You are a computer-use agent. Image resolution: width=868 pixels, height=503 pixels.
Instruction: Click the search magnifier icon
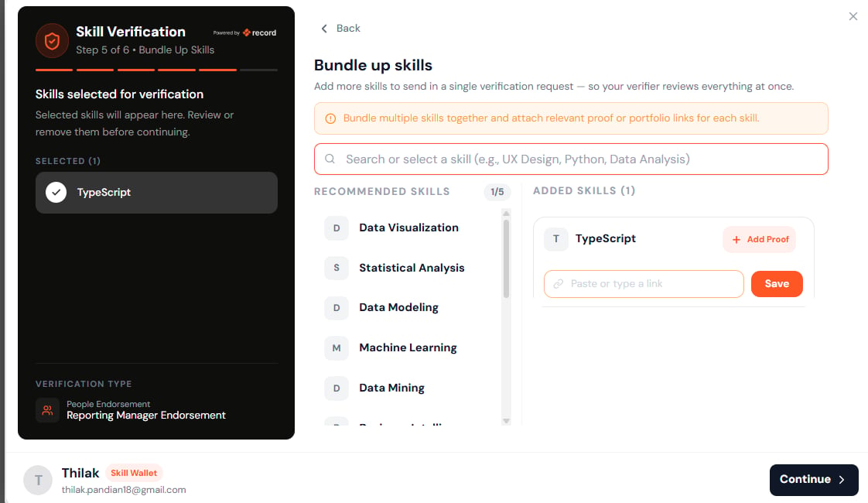click(330, 159)
